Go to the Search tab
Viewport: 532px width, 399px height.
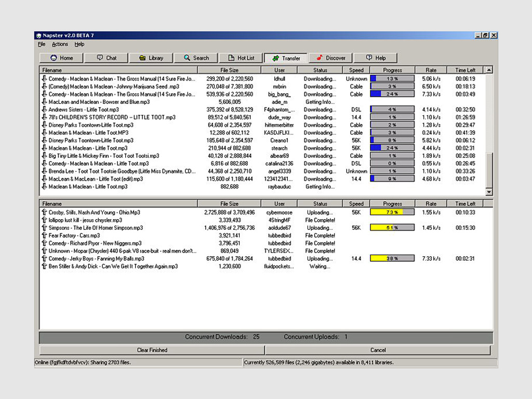[196, 58]
